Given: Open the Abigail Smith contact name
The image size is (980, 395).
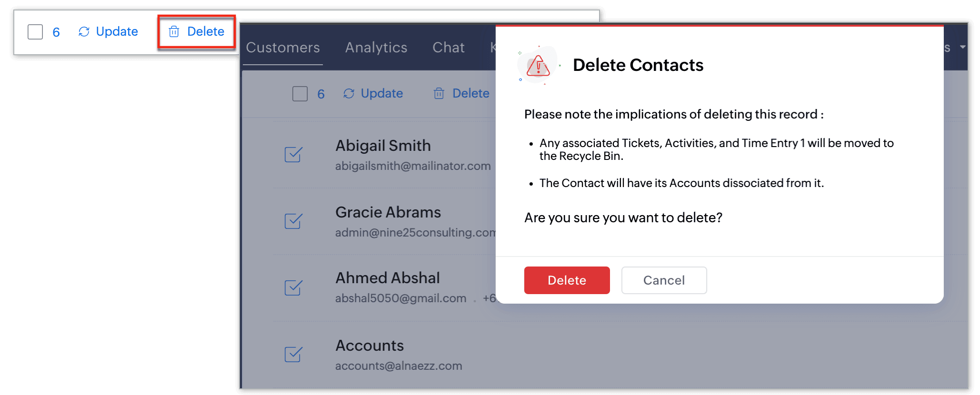Looking at the screenshot, I should point(383,146).
